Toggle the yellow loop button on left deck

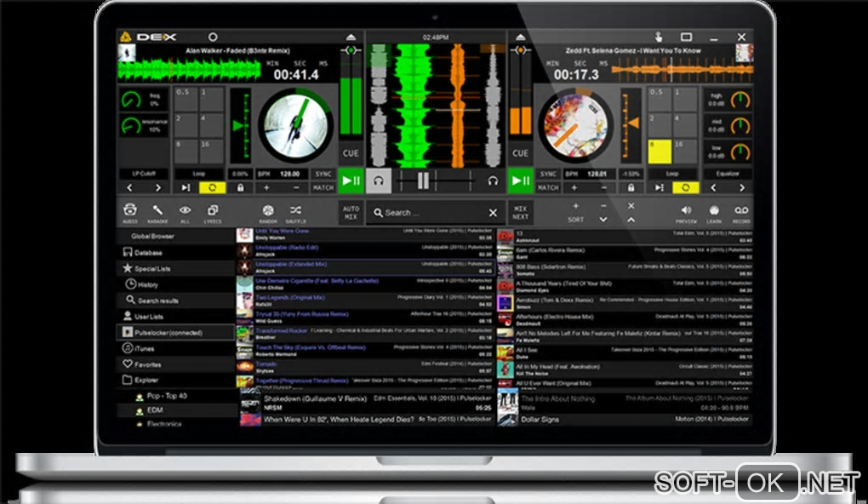click(x=213, y=188)
